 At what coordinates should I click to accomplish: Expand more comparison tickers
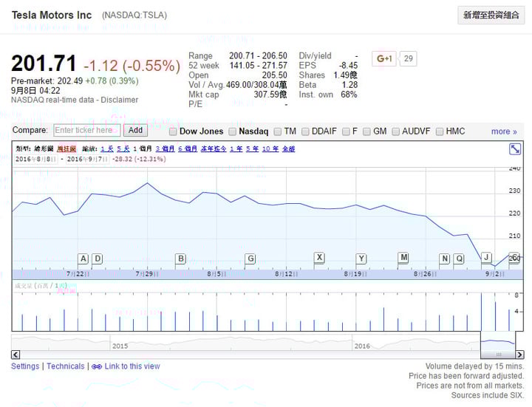click(x=504, y=131)
